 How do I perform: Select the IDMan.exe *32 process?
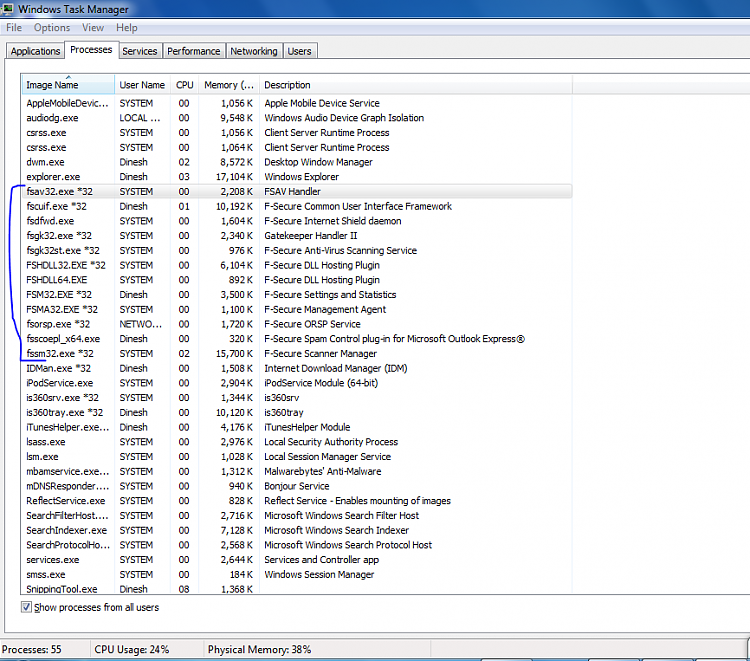(297, 368)
